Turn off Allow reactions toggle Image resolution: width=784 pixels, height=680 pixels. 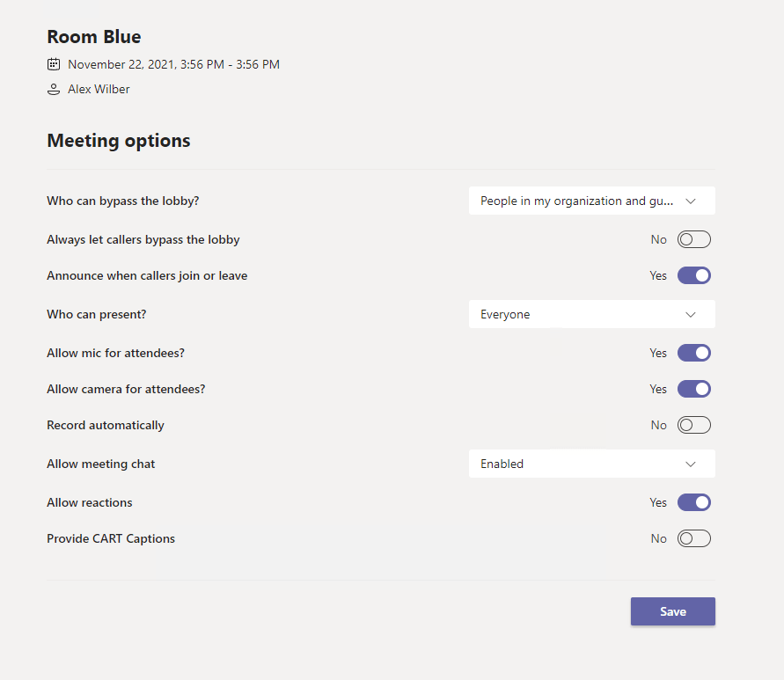pyautogui.click(x=693, y=503)
